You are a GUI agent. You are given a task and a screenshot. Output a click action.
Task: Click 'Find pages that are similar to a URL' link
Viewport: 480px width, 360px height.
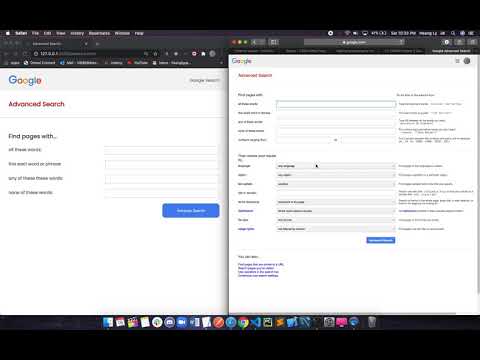(x=261, y=264)
